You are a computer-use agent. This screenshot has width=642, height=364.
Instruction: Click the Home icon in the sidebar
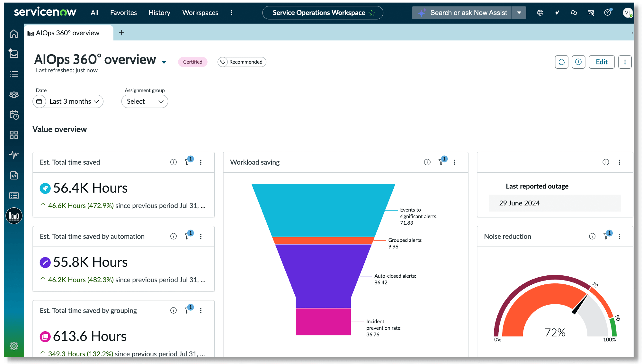[x=14, y=34]
